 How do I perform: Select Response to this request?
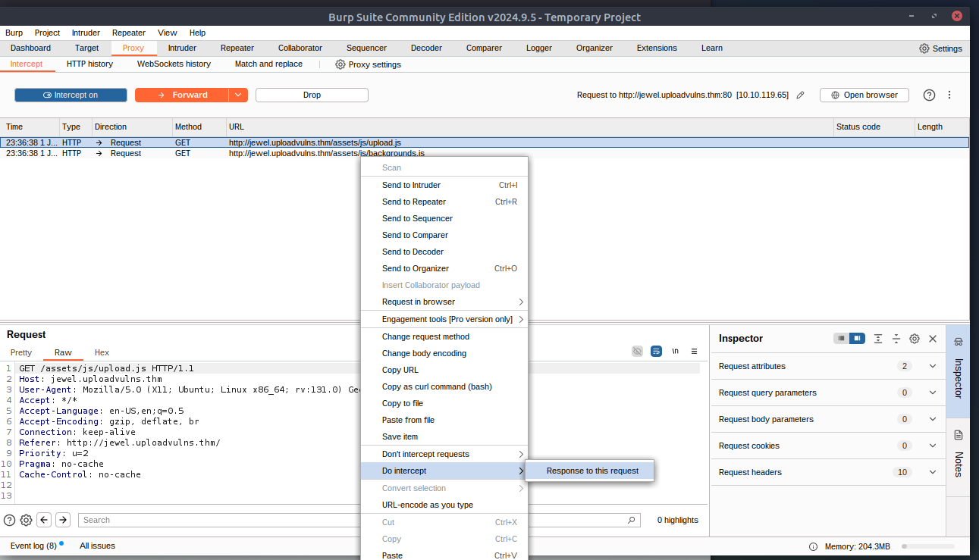[x=589, y=471]
